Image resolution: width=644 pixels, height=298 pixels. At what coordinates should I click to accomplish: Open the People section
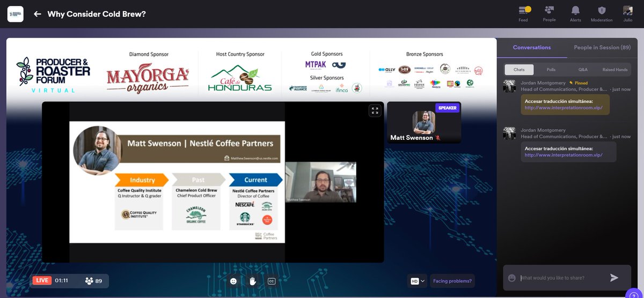[x=549, y=13]
